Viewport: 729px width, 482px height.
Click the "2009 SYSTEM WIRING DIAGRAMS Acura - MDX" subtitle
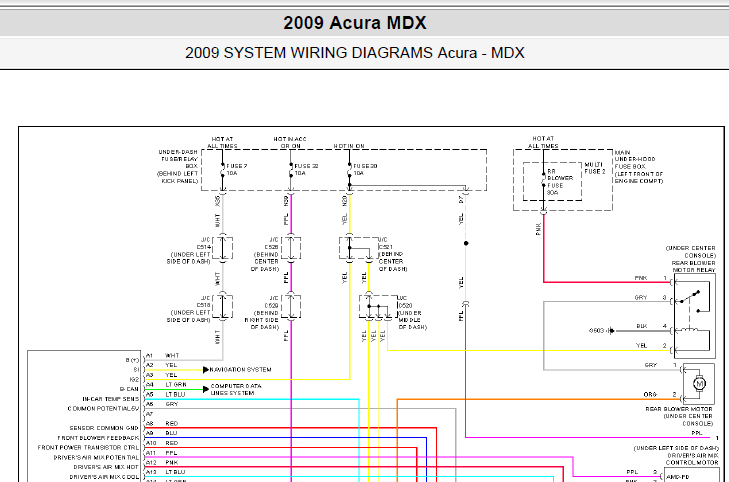tap(355, 53)
